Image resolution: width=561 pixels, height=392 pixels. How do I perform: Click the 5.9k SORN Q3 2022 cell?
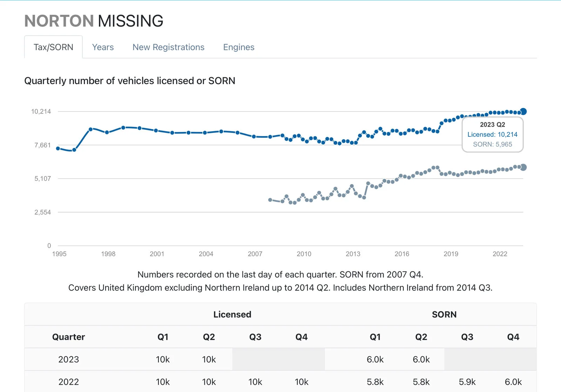point(467,382)
